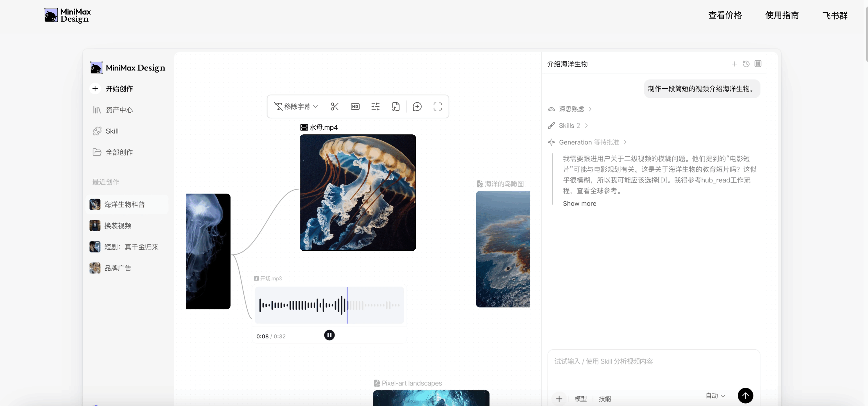Toggle the side panel layout icon
The width and height of the screenshot is (868, 406).
[x=758, y=64]
